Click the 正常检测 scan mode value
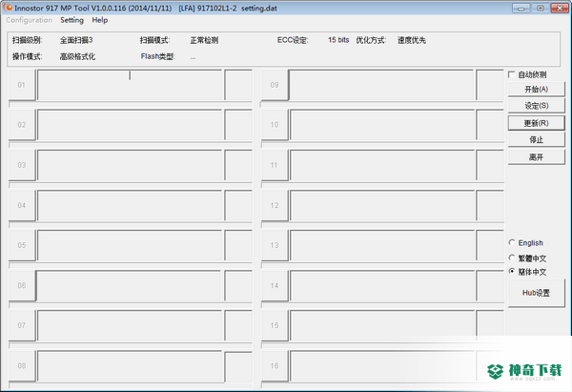The width and height of the screenshot is (572, 392). pos(204,40)
